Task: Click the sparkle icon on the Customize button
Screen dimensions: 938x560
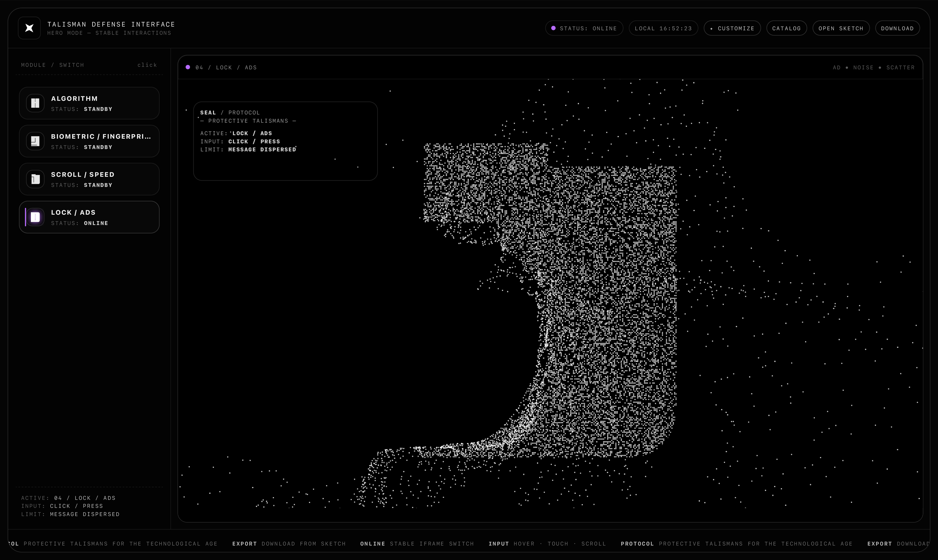Action: [712, 29]
